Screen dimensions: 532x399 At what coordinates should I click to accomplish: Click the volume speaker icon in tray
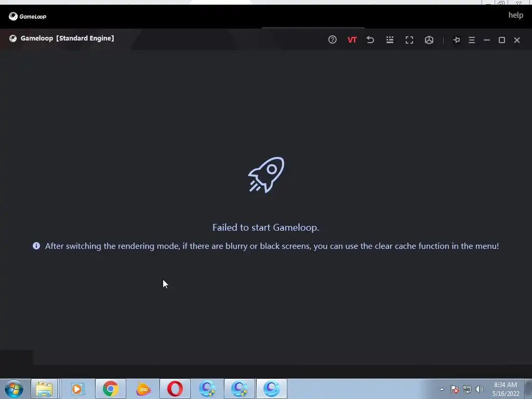[480, 389]
